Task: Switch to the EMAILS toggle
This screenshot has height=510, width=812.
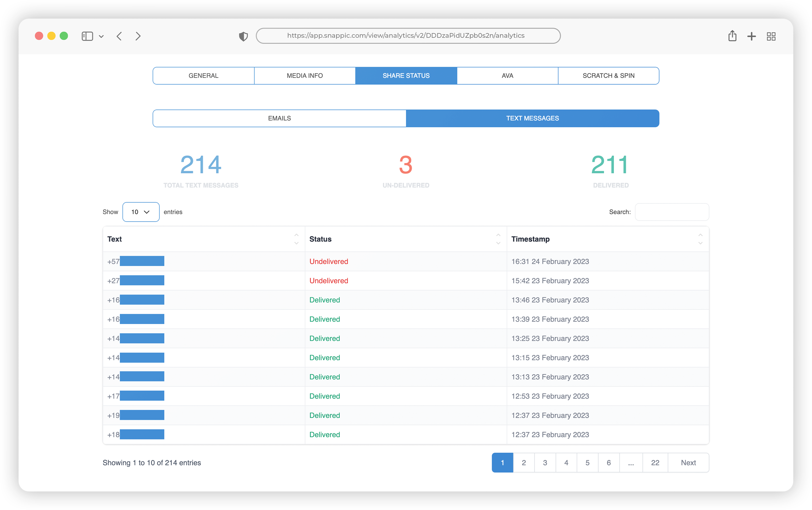Action: 279,118
